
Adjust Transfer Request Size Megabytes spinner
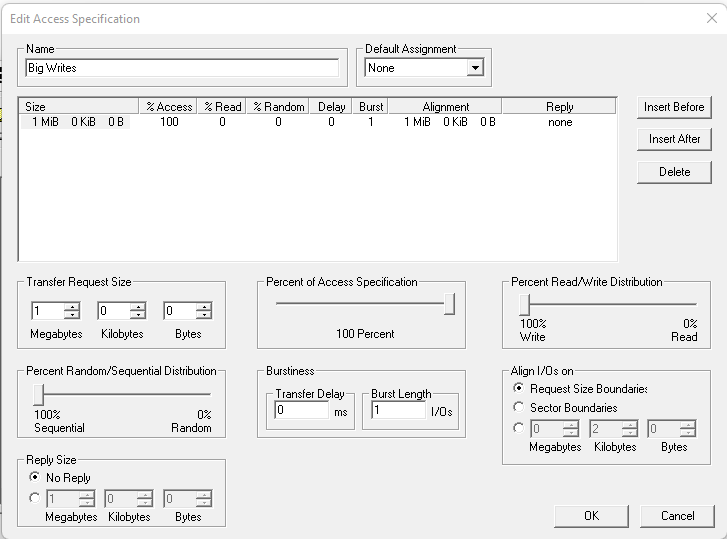[72, 311]
